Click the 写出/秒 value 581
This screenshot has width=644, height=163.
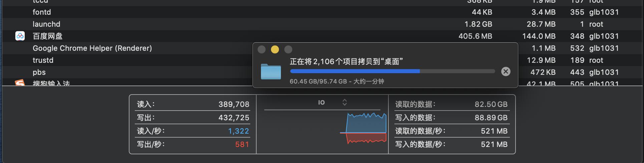tap(242, 144)
